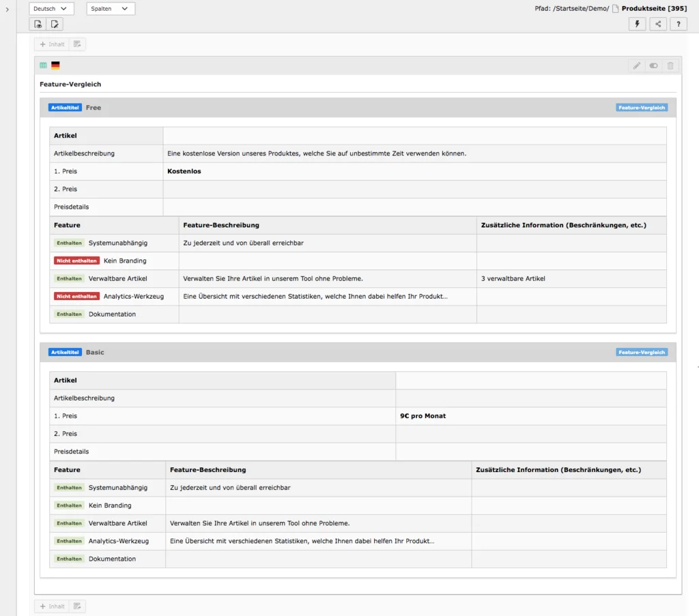Toggle 'Enthalten' status for Dokumentation feature
Screen dimensions: 699x616
tap(69, 314)
